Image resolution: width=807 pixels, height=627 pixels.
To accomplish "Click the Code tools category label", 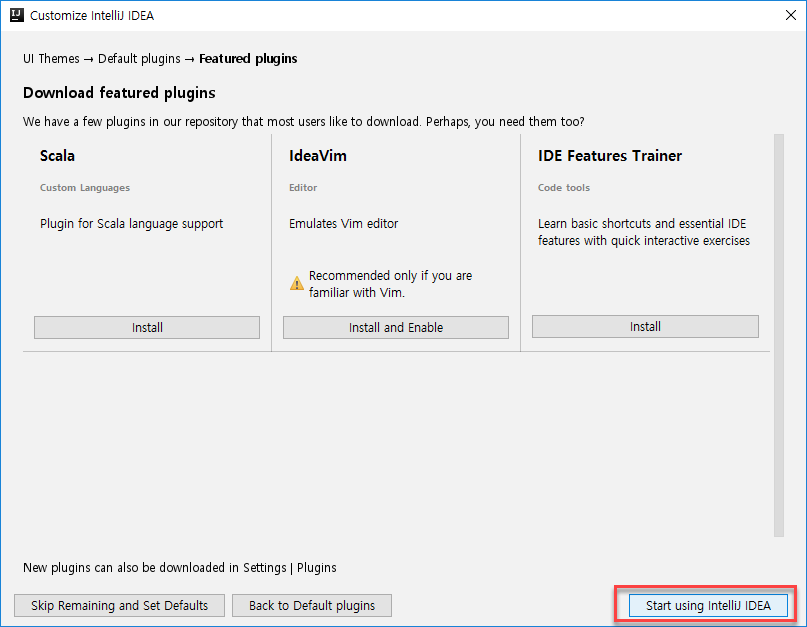I will coord(564,188).
